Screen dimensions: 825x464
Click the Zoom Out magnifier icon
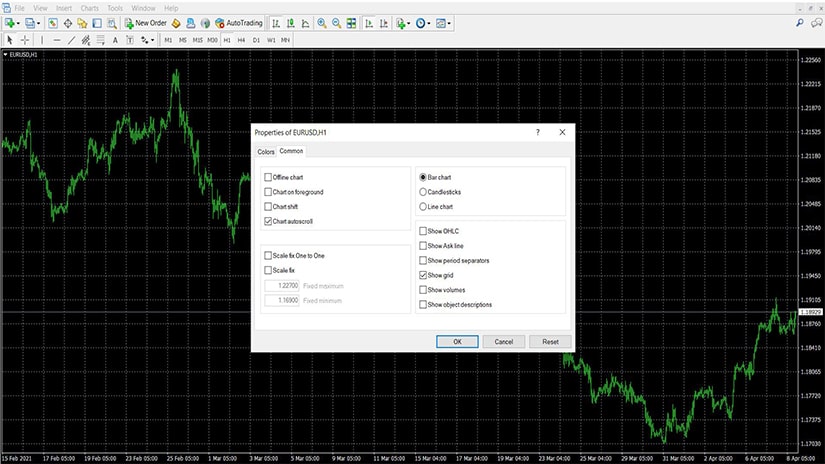point(338,22)
